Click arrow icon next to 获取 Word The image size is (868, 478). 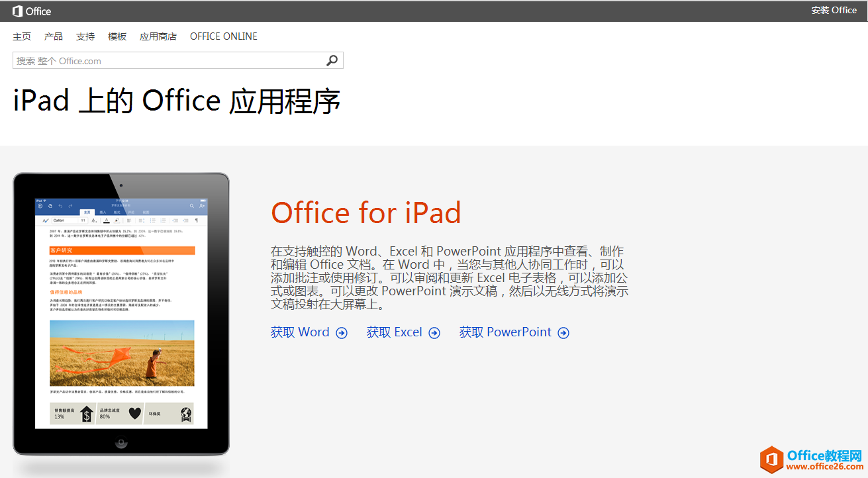point(342,333)
